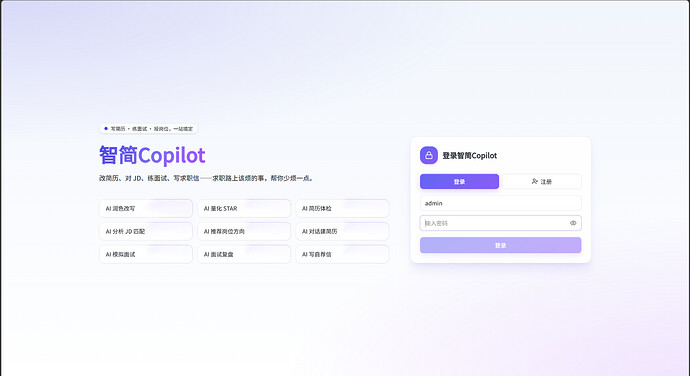This screenshot has width=690, height=376.
Task: Click the AI 面试复盘 feature card
Action: tap(244, 254)
